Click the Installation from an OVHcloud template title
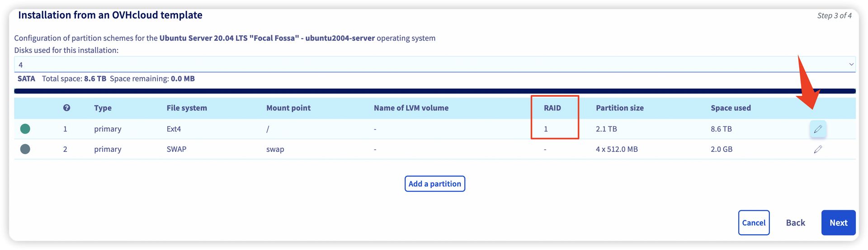 (x=110, y=15)
